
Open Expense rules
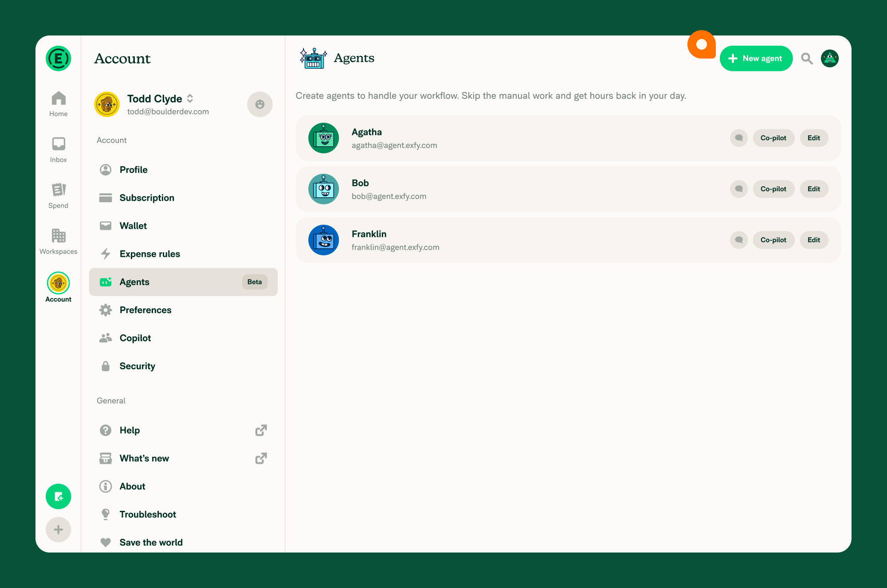coord(183,254)
